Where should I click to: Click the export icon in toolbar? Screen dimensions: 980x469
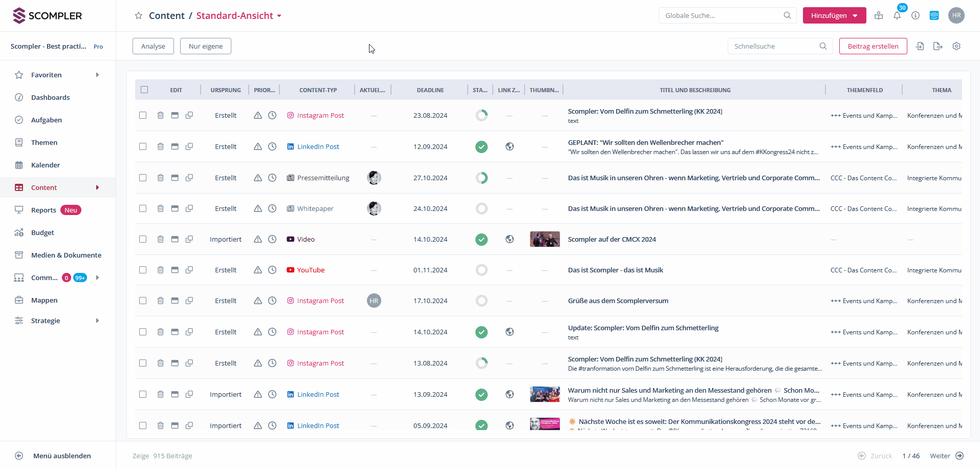click(938, 46)
